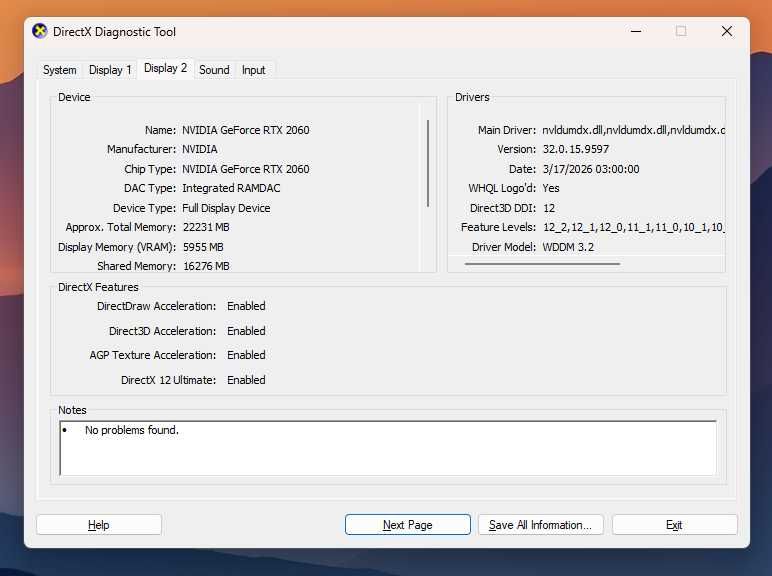
Task: Click the driver version 32.0.15.9597
Action: tap(576, 149)
